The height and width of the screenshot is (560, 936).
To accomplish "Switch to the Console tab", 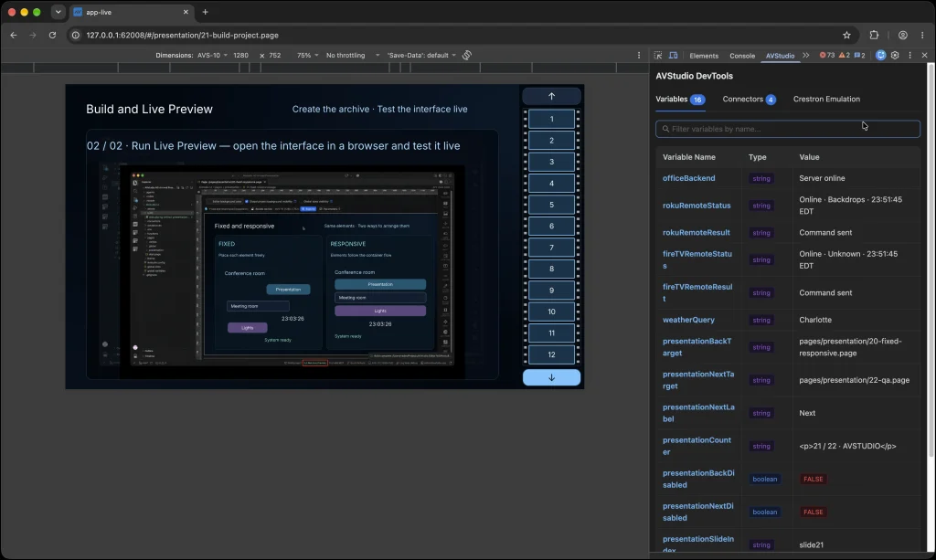I will [742, 56].
